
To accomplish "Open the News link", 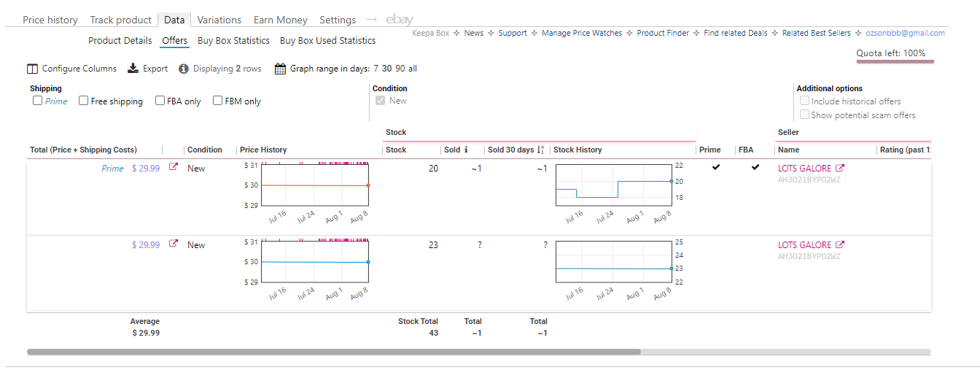I will [x=474, y=33].
